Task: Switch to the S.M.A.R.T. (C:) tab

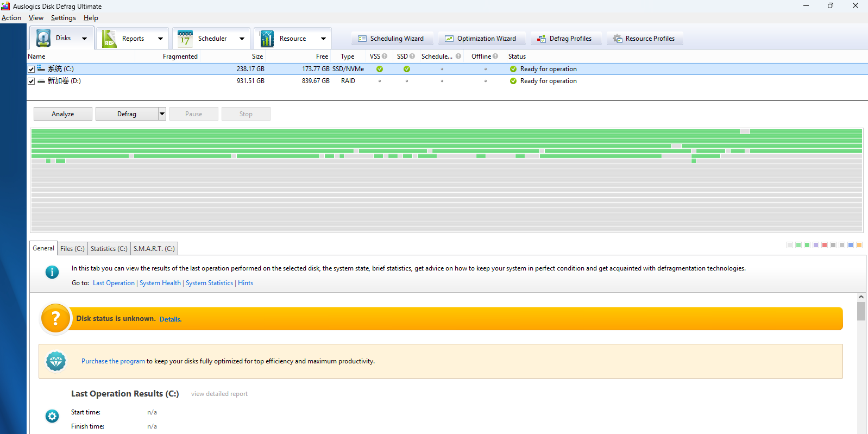Action: pyautogui.click(x=154, y=249)
